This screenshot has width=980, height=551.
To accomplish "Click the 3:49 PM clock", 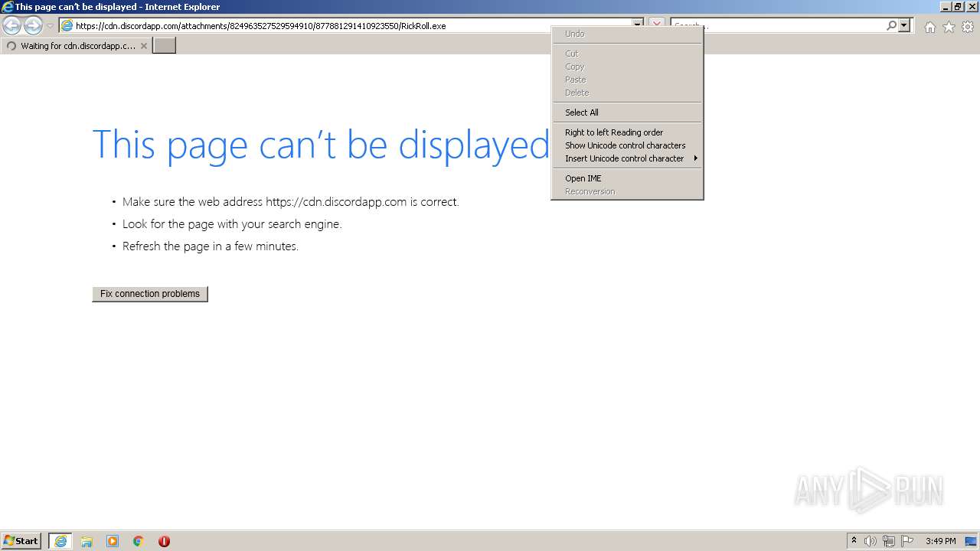I will coord(940,541).
